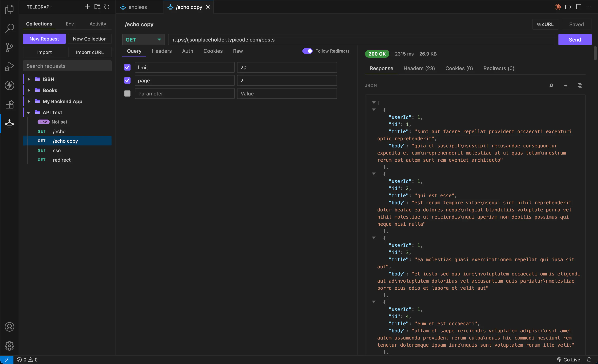Collapse the JSON object with id 2

coord(374,174)
